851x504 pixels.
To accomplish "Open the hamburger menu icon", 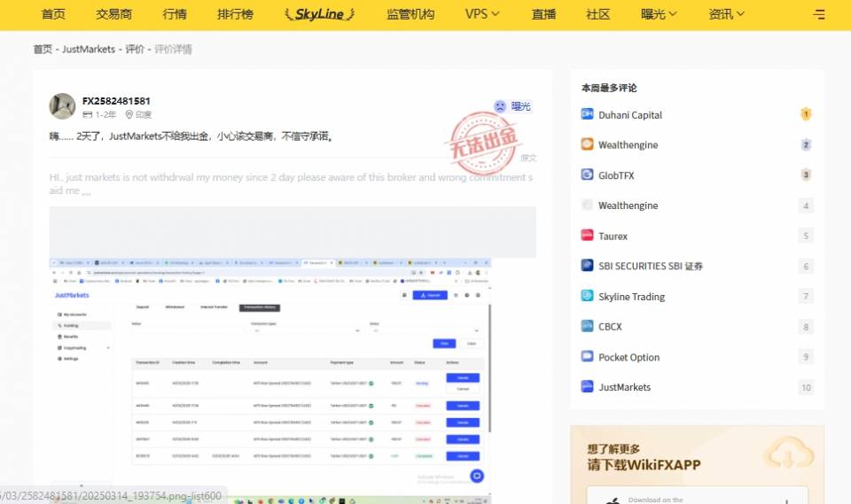I will pos(819,15).
